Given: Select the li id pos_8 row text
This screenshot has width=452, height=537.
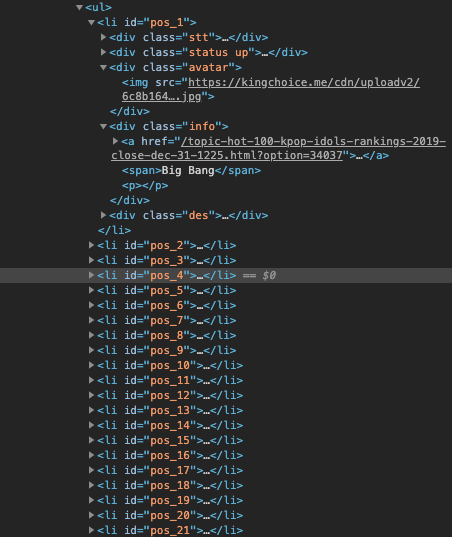Looking at the screenshot, I should pos(167,335).
